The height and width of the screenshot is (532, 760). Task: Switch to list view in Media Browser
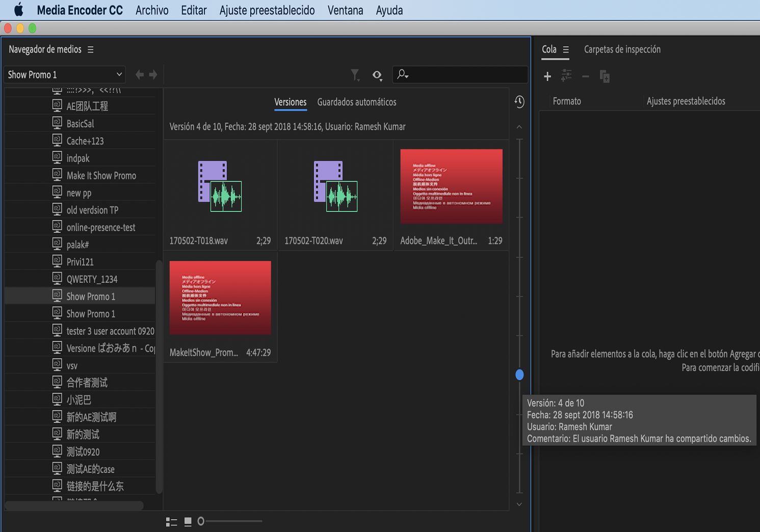coord(171,521)
